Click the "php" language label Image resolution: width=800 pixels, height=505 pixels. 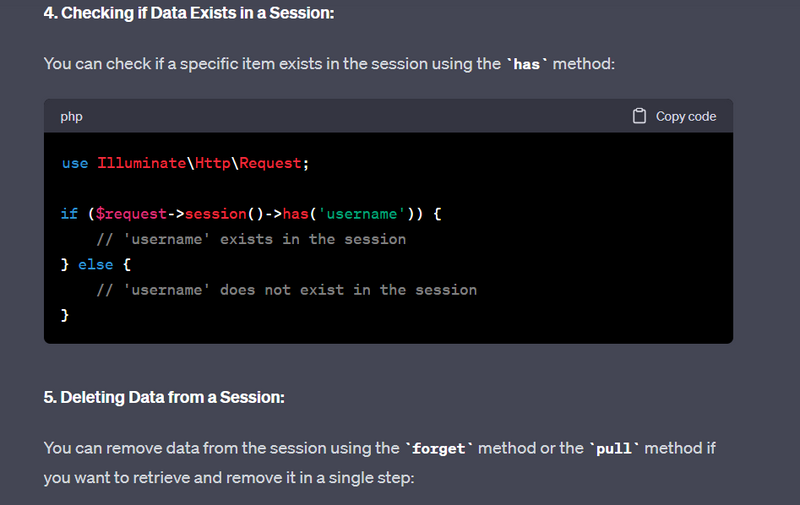click(x=71, y=116)
